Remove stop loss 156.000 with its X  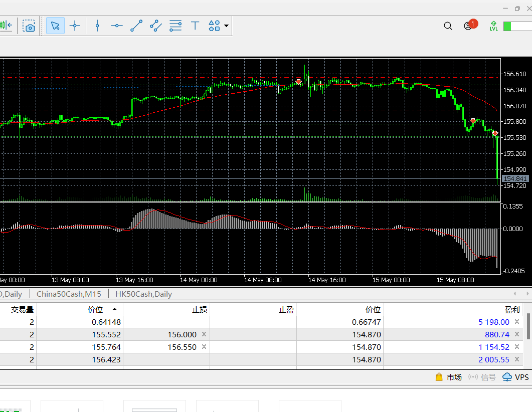[x=204, y=334]
